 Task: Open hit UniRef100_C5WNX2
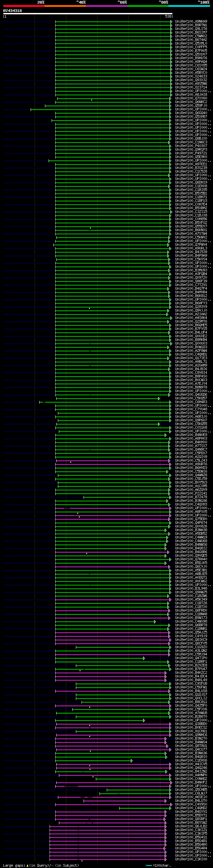pos(191,36)
